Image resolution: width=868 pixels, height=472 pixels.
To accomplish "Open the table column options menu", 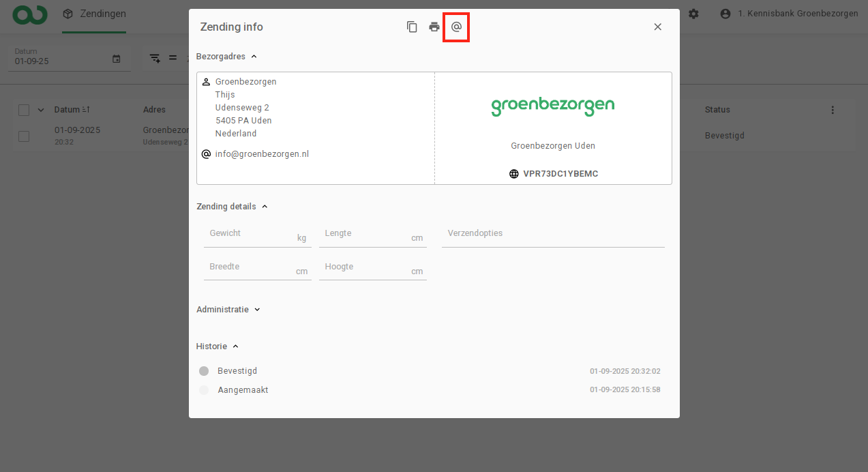I will point(832,110).
